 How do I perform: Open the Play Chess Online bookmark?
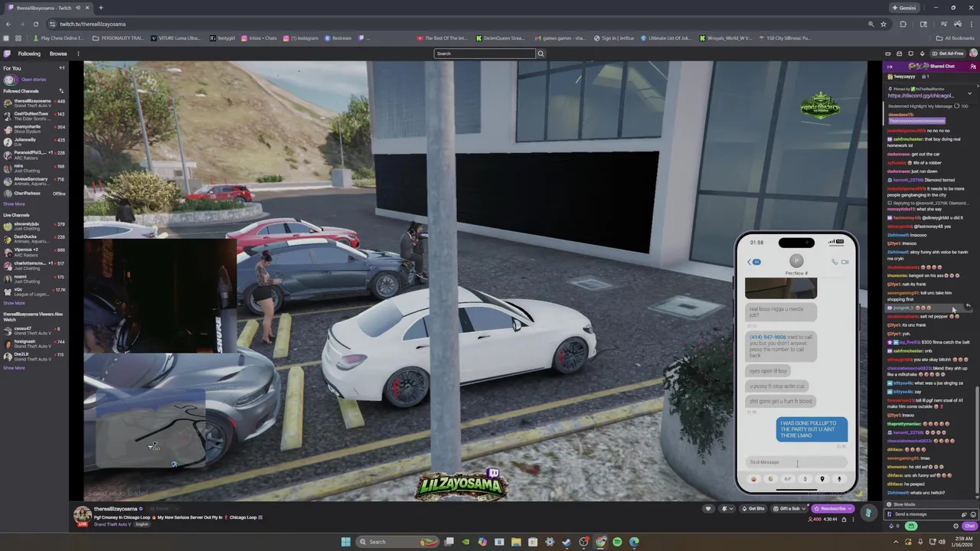(x=58, y=38)
